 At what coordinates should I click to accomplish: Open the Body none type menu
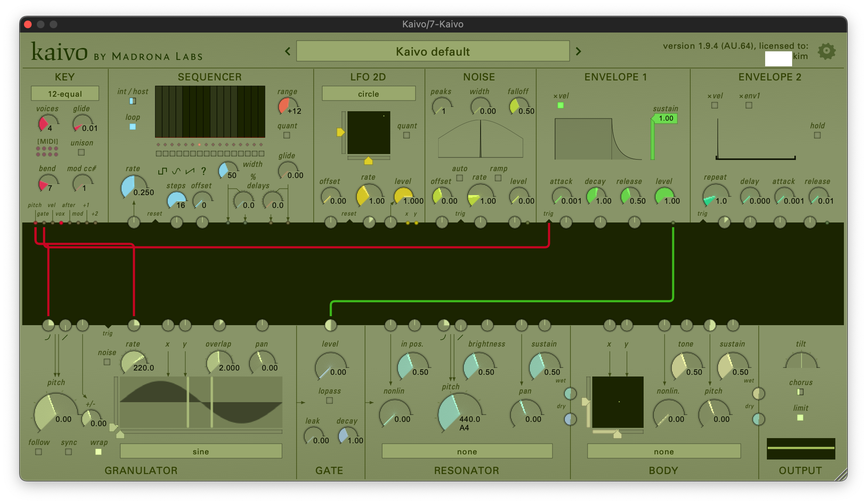click(664, 451)
